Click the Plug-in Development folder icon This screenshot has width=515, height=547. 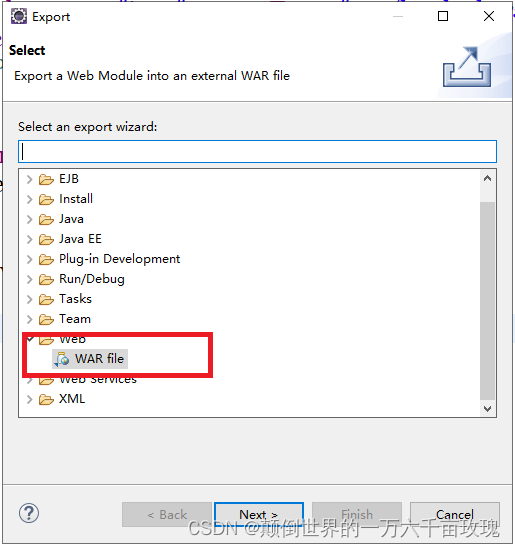click(46, 259)
